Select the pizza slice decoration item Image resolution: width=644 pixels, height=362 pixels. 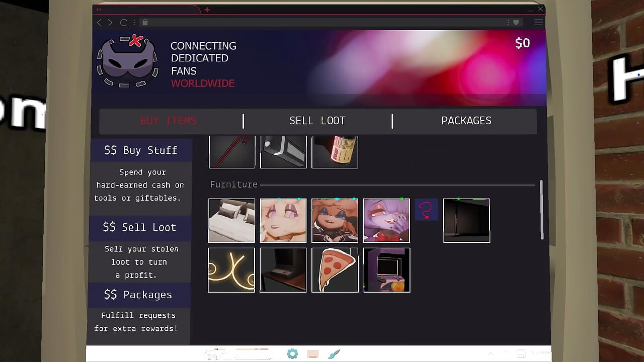335,270
